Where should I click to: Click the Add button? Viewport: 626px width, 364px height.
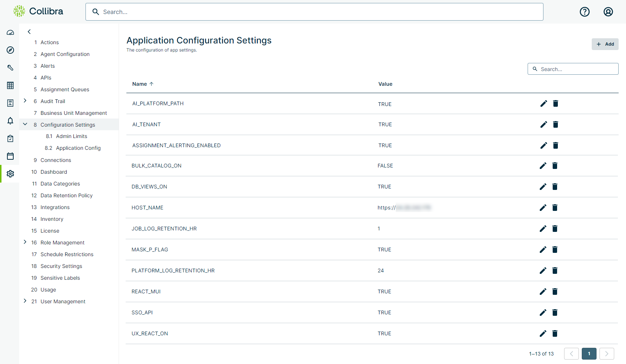coord(605,44)
